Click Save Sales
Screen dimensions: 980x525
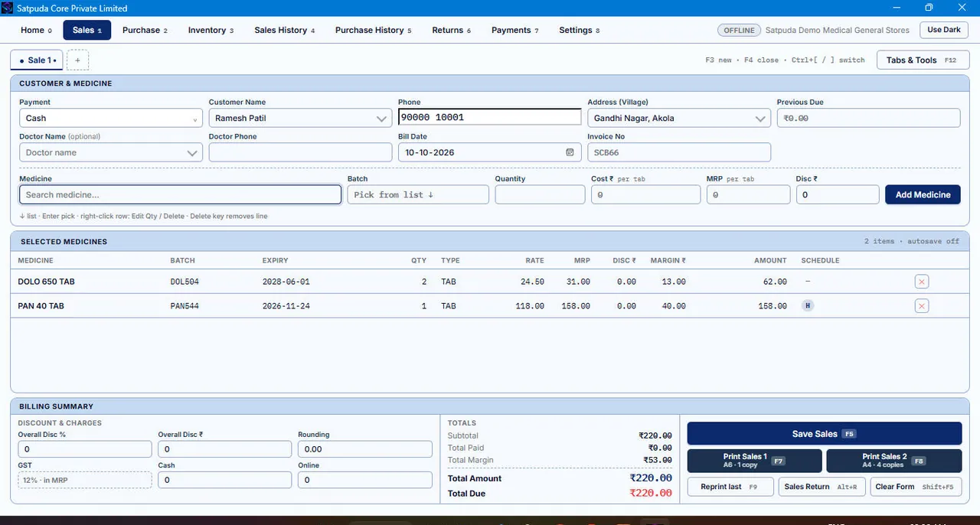[824, 434]
